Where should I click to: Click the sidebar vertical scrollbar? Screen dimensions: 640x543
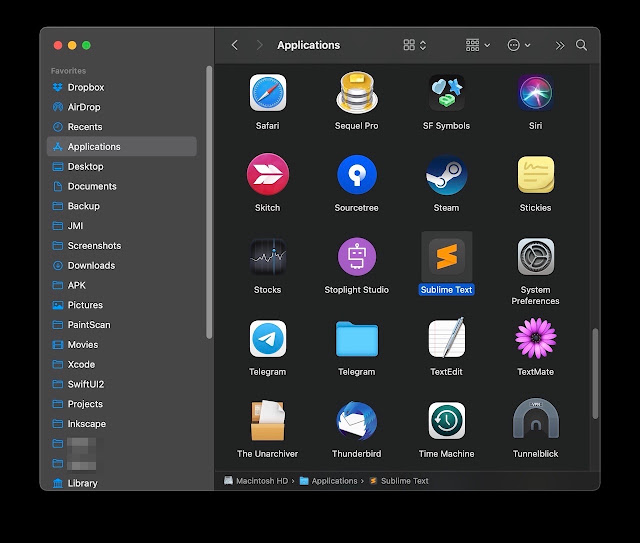[209, 202]
